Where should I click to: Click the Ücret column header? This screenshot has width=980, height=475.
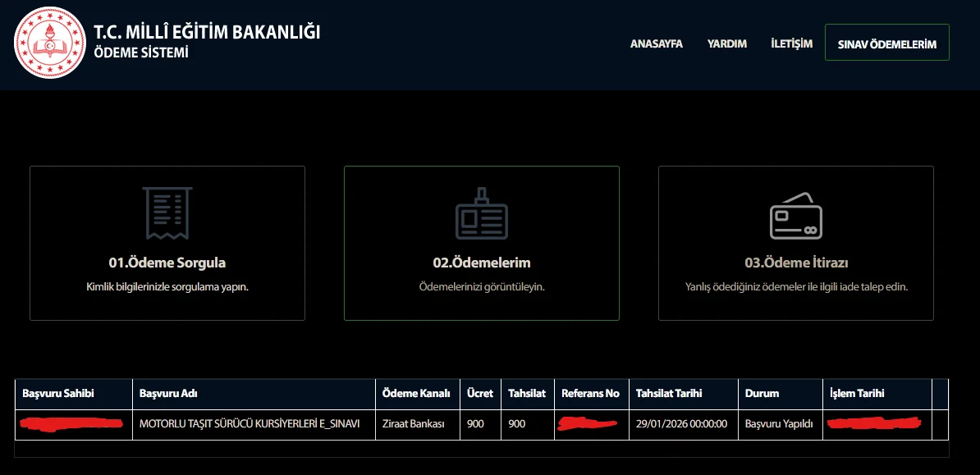point(480,394)
